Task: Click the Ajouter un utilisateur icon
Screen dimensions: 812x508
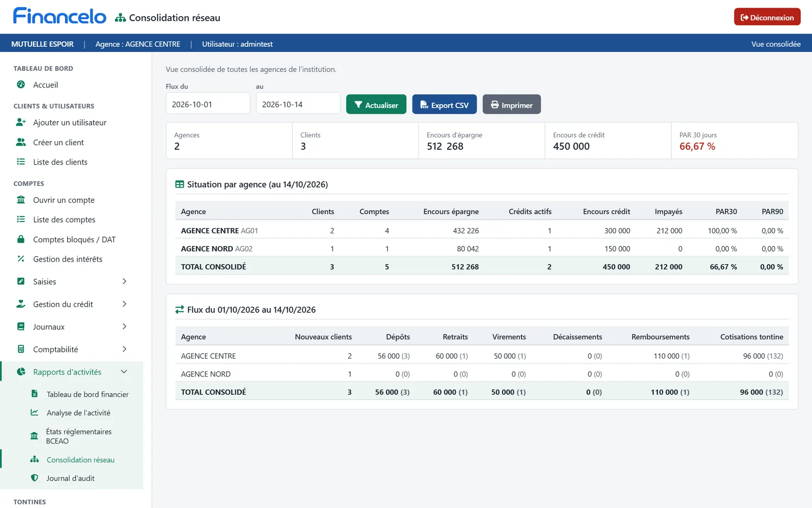Action: pos(21,122)
